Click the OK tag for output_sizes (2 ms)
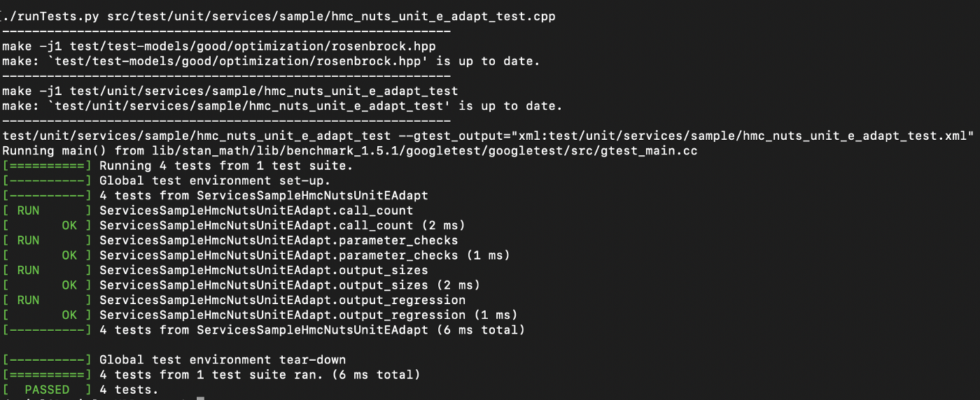980x400 pixels. coord(69,285)
